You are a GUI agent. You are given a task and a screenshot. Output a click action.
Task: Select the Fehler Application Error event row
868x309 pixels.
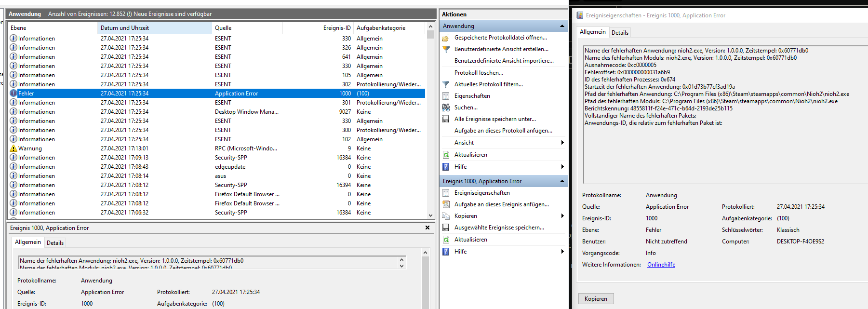pos(217,94)
